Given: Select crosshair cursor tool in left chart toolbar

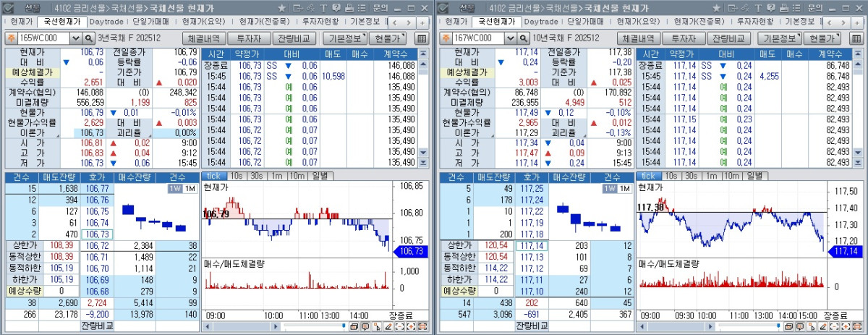Looking at the screenshot, I should point(377,327).
